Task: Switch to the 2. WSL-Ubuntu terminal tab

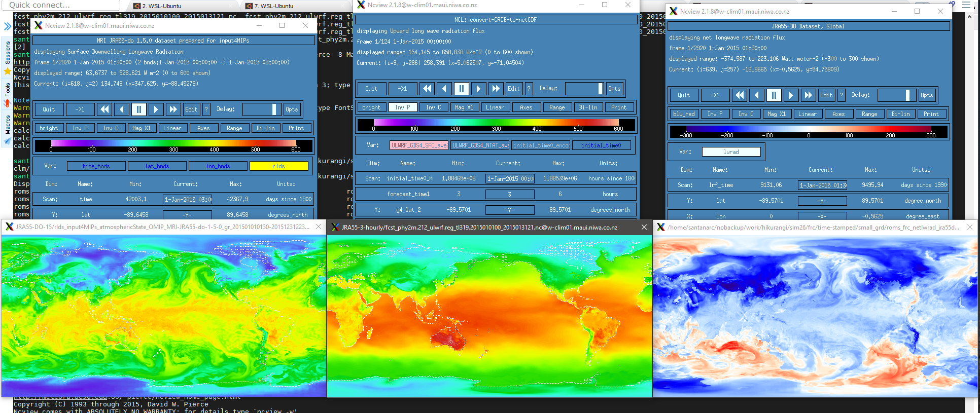Action: (x=161, y=6)
